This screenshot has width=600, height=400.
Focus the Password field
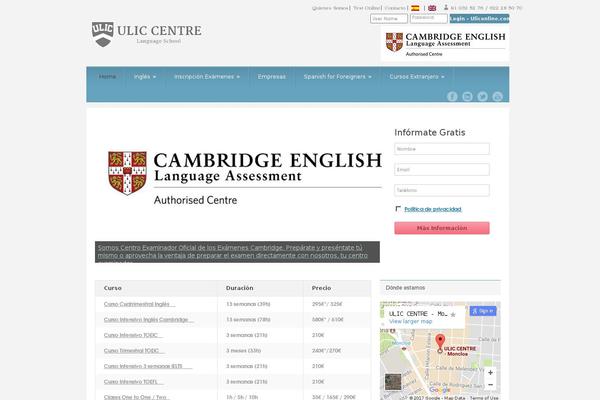[429, 18]
